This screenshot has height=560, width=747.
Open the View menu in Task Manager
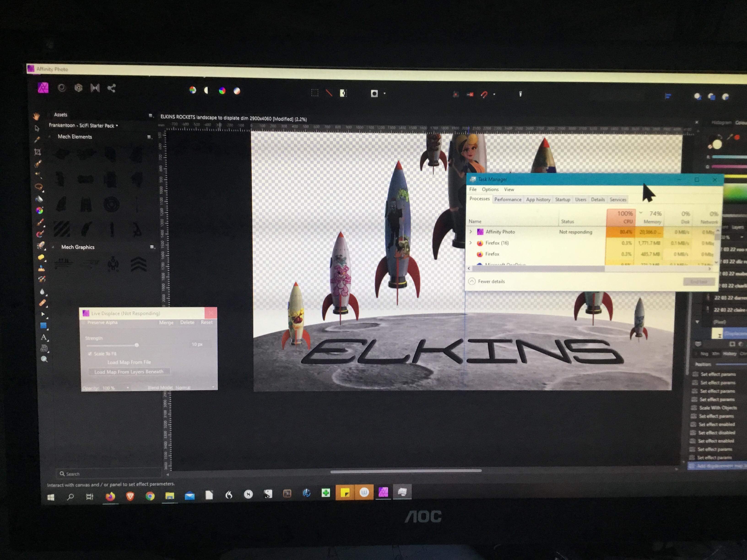coord(509,189)
